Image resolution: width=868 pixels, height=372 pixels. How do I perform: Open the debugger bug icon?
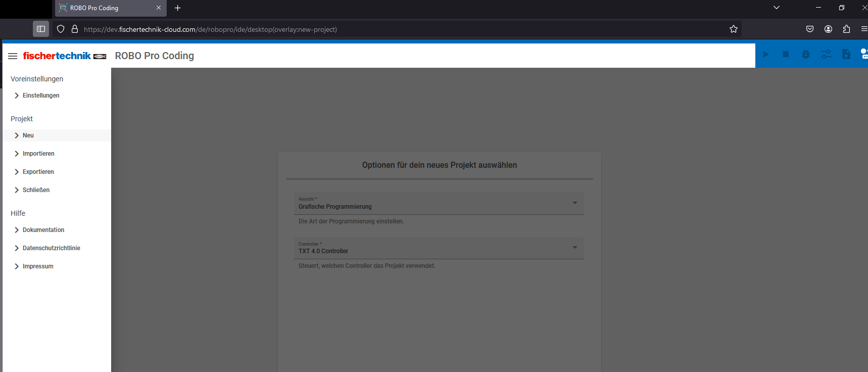point(806,55)
